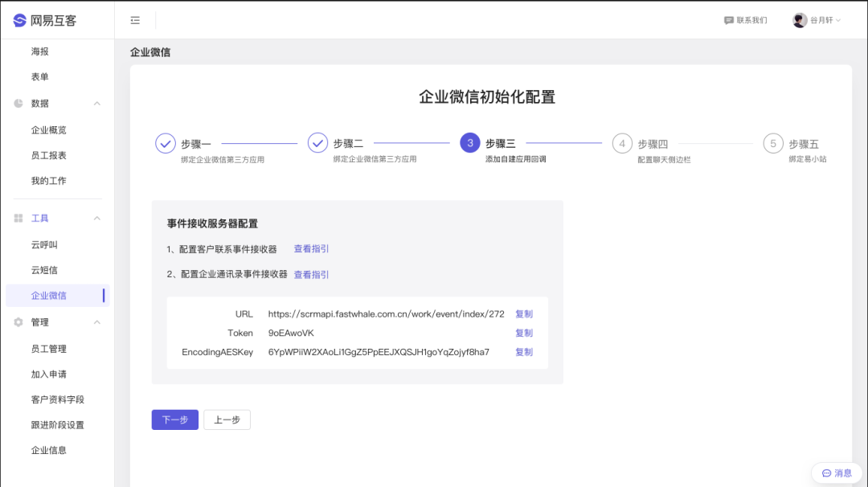Open 员工报表 in the sidebar
The height and width of the screenshot is (487, 868).
point(49,156)
